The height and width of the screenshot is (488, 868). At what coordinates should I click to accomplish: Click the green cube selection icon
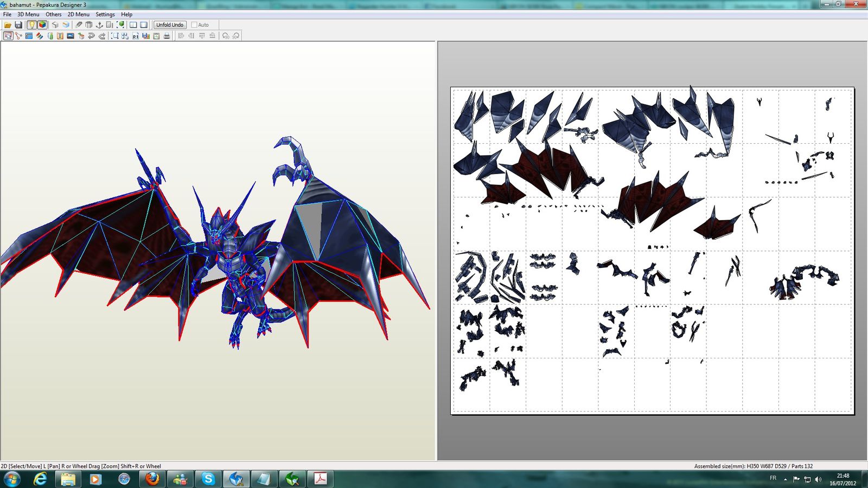click(120, 25)
